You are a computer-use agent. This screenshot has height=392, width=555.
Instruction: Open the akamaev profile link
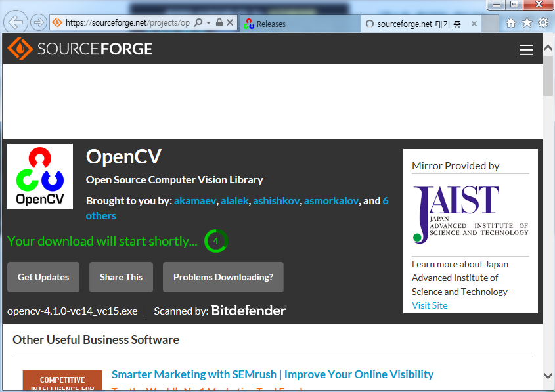(194, 201)
